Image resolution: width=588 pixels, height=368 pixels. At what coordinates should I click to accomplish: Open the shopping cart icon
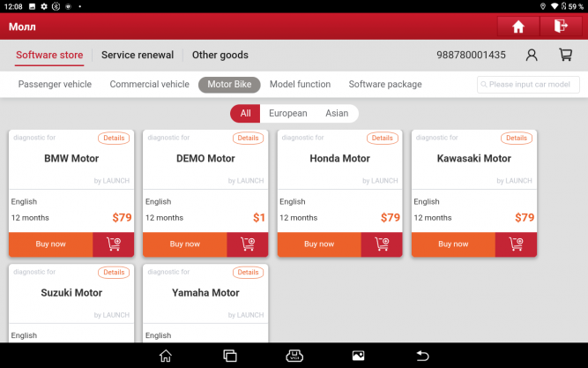[x=565, y=55]
